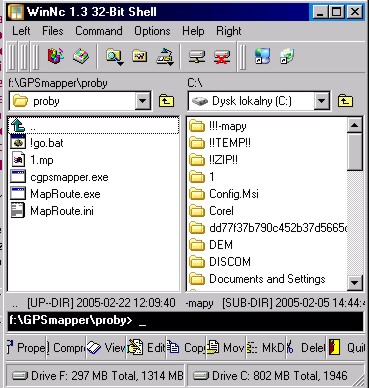This screenshot has width=369, height=388.
Task: Select the 1.mp file
Action: [42, 160]
